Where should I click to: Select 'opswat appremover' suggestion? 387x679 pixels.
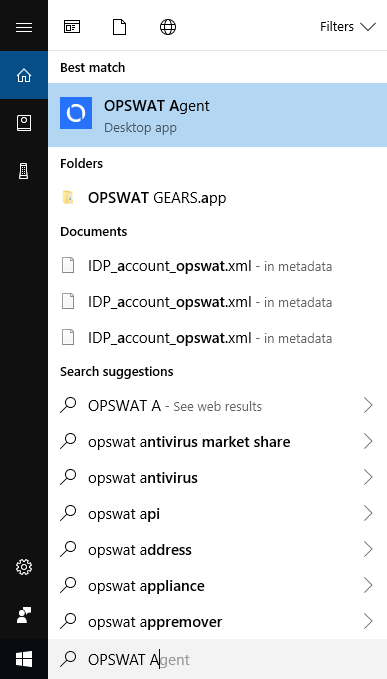[x=218, y=621]
